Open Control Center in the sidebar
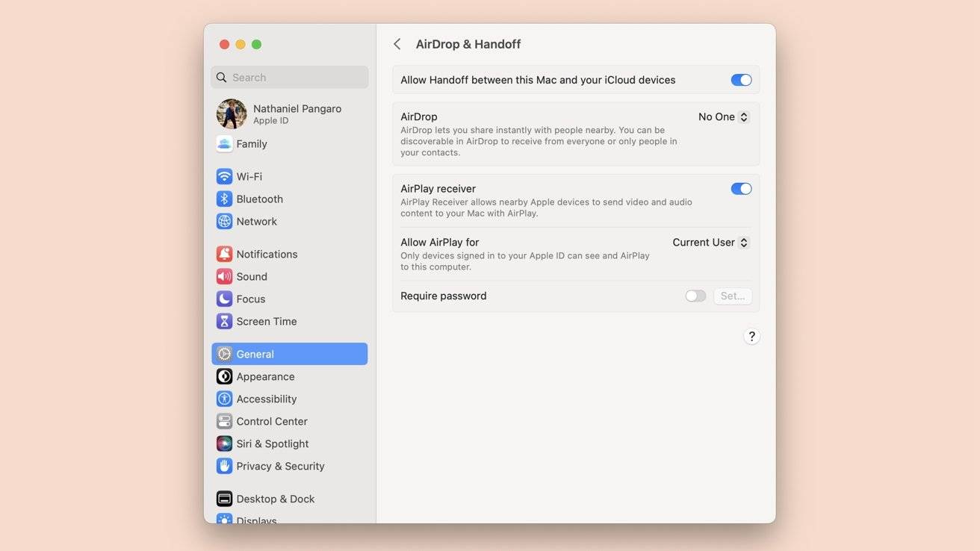The image size is (980, 551). coord(271,421)
